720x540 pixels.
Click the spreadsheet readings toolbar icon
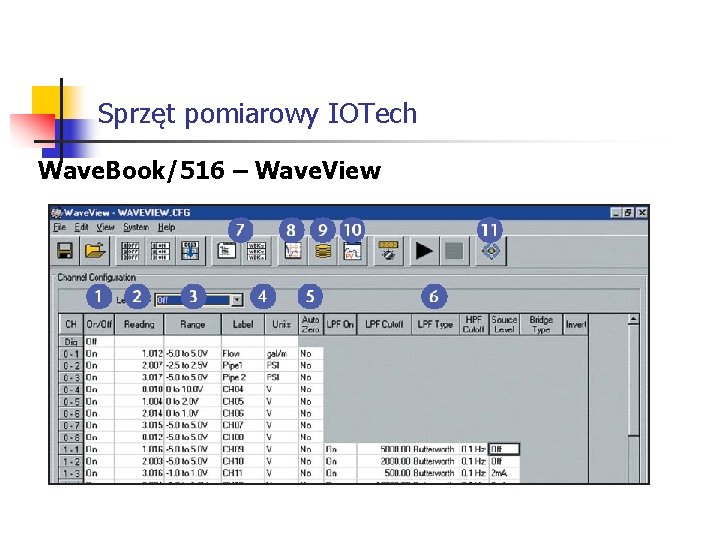click(226, 251)
